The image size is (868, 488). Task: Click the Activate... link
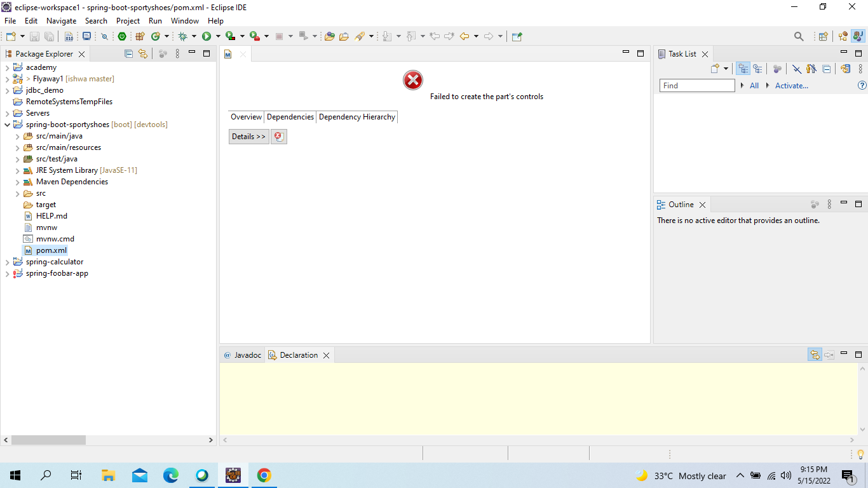pos(792,85)
